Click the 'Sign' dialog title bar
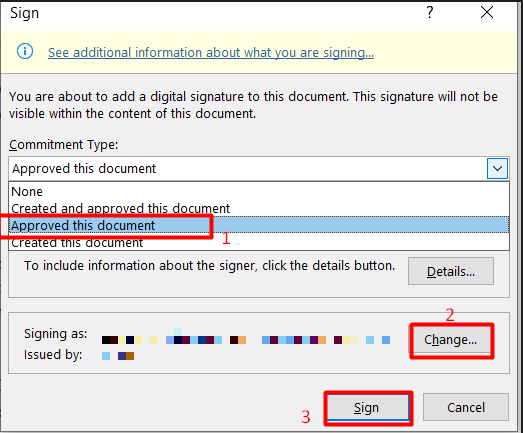This screenshot has width=523, height=433. click(x=213, y=13)
